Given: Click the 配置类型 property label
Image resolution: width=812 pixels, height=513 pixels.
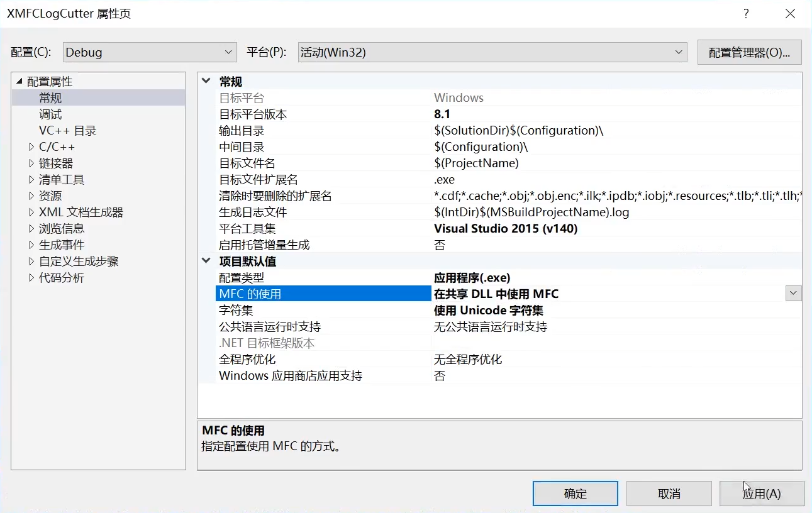Looking at the screenshot, I should [x=242, y=278].
